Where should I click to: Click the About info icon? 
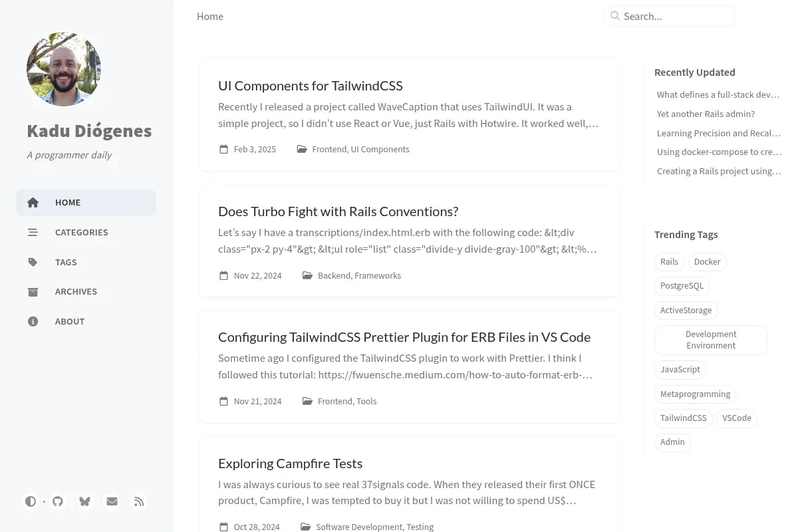pyautogui.click(x=33, y=321)
